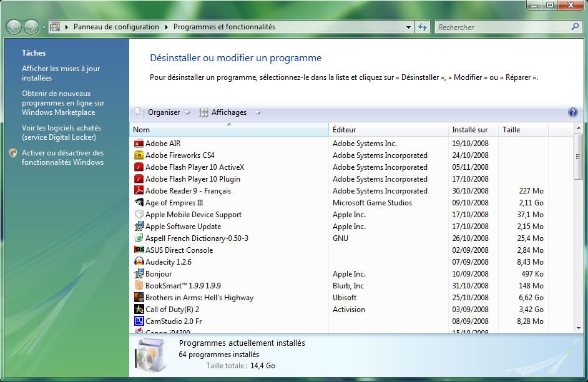
Task: Click the 05/11/2008 install date
Action: coord(470,167)
